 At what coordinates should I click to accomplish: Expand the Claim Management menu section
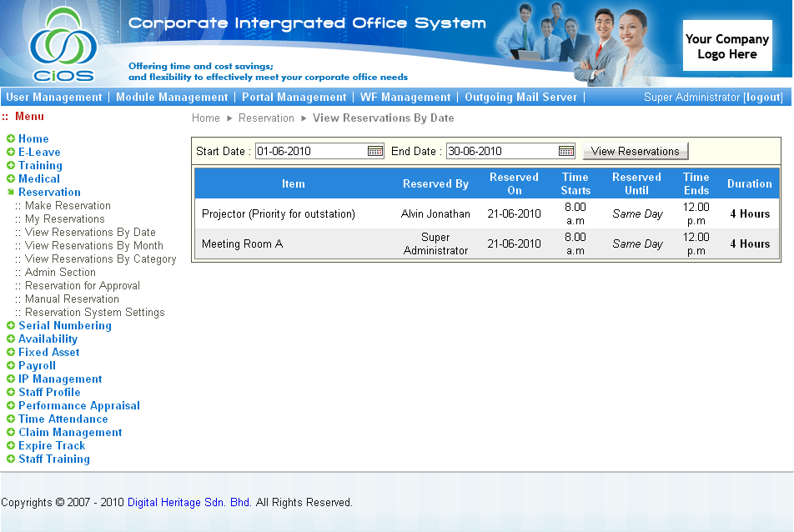(x=11, y=433)
